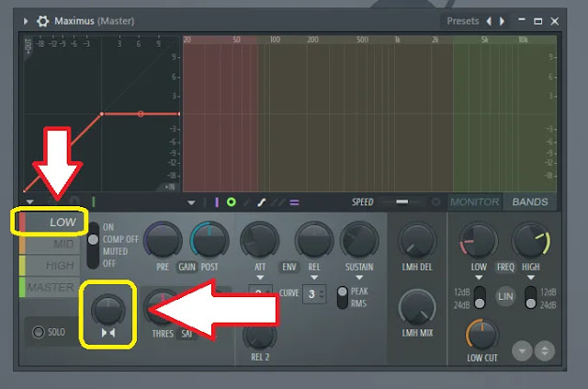Open SUSTAIN options dropdown arrow
Image resolution: width=588 pixels, height=389 pixels.
click(359, 278)
